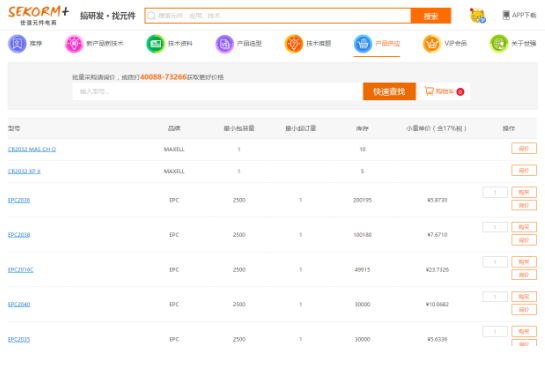This screenshot has height=371, width=545.
Task: Select the 产品供应 tab label
Action: click(388, 43)
